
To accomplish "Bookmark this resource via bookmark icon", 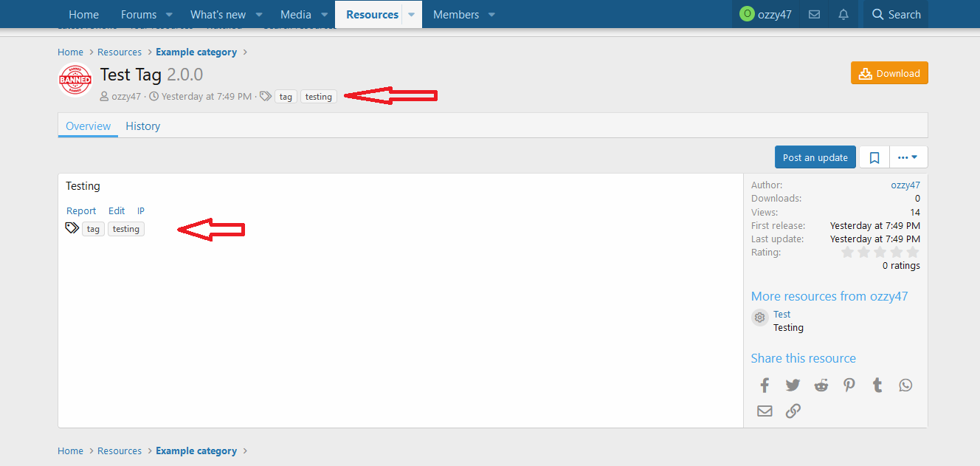I will pyautogui.click(x=874, y=157).
